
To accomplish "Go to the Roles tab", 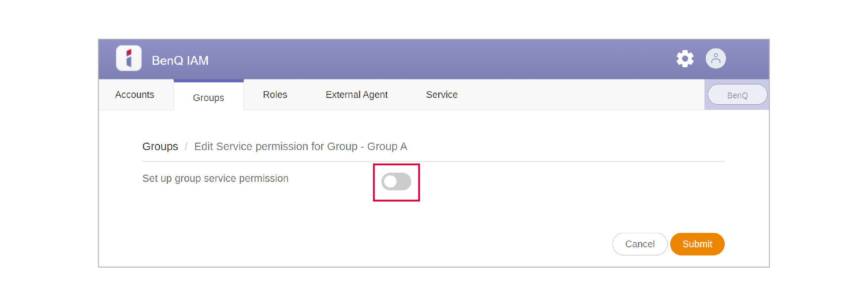I will pos(275,95).
